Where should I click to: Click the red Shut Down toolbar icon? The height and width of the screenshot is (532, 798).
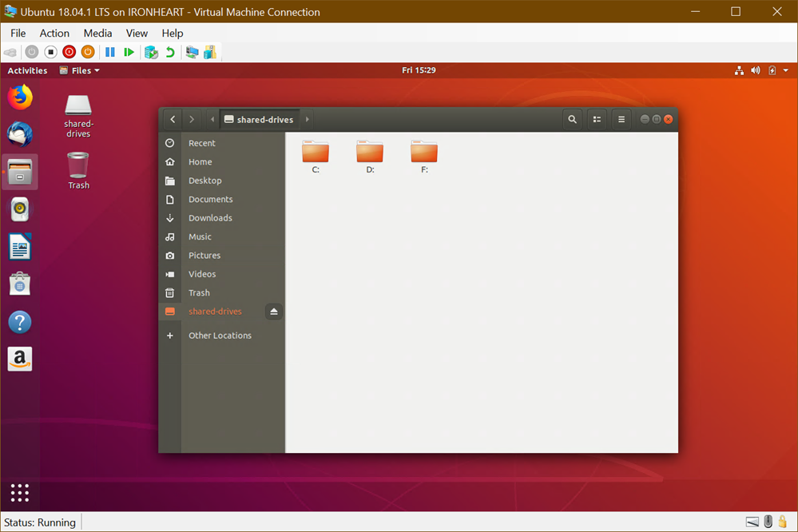[x=69, y=52]
